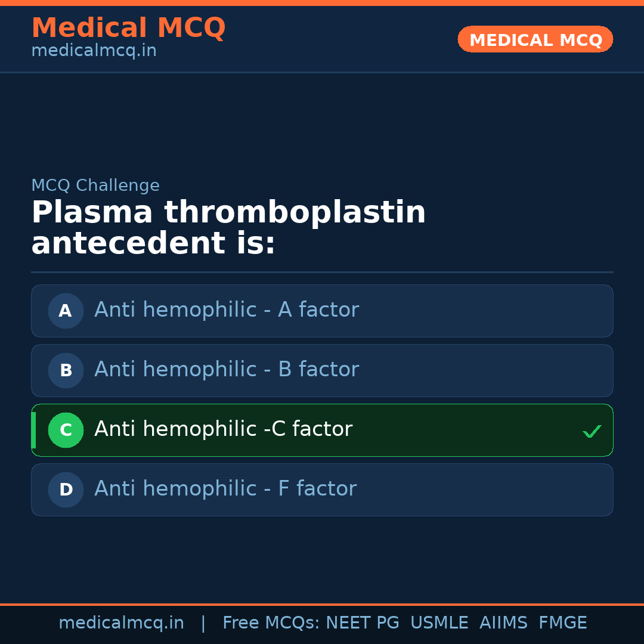644x644 pixels.
Task: Click the letter A circle badge
Action: [66, 311]
